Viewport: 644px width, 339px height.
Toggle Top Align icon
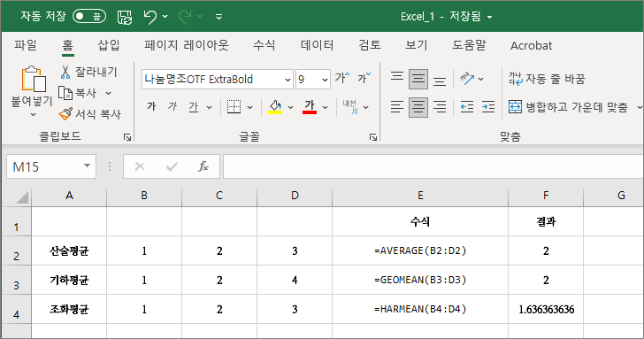click(x=397, y=78)
